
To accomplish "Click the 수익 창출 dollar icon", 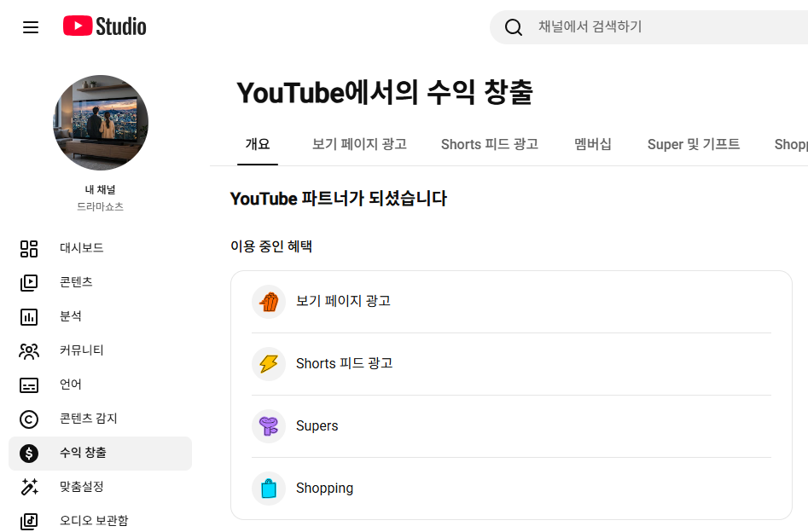I will tap(29, 454).
